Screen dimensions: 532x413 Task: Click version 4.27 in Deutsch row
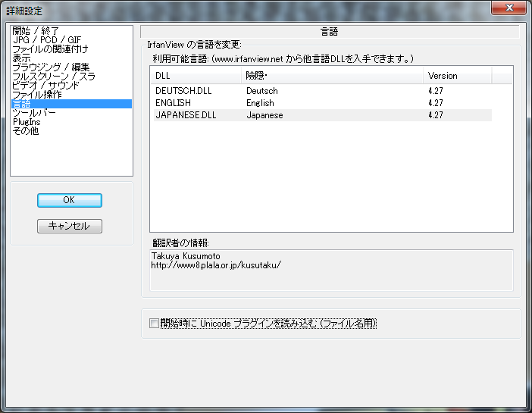tap(435, 91)
